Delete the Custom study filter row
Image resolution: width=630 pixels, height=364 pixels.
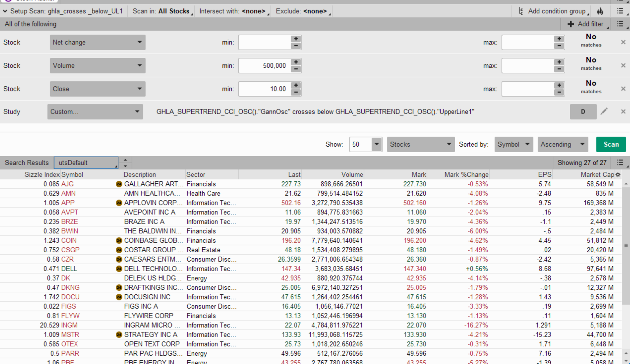pos(623,112)
